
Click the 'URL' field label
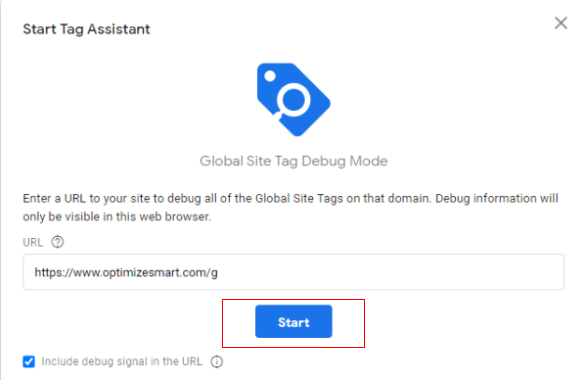[33, 242]
